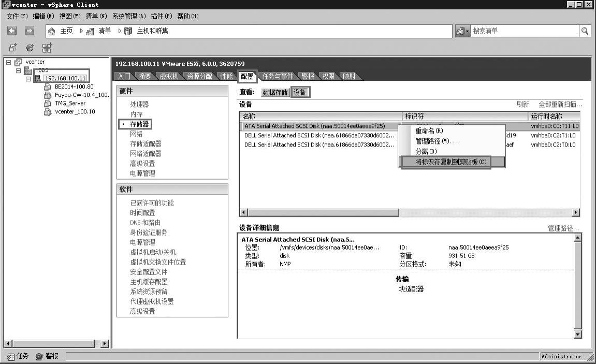Click the 数据存储 view button
The image size is (596, 364).
click(275, 92)
